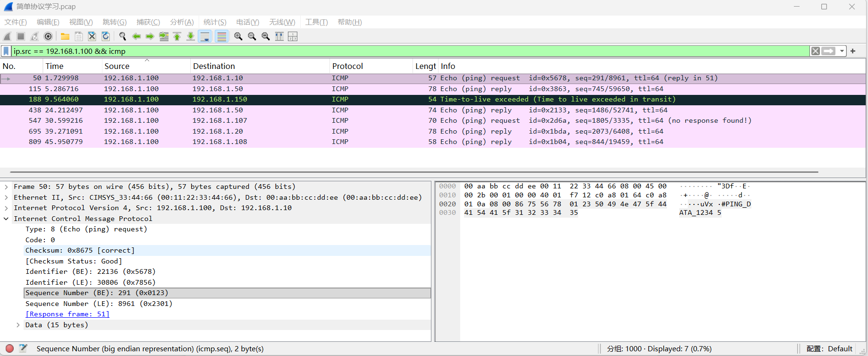Open the 分析(A) menu
868x356 pixels.
click(x=182, y=22)
